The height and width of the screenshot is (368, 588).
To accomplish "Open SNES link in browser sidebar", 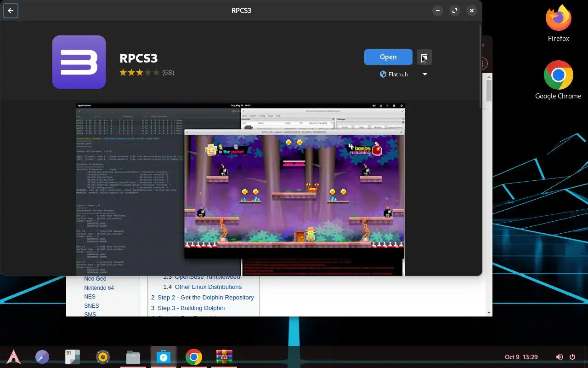I will click(x=91, y=305).
